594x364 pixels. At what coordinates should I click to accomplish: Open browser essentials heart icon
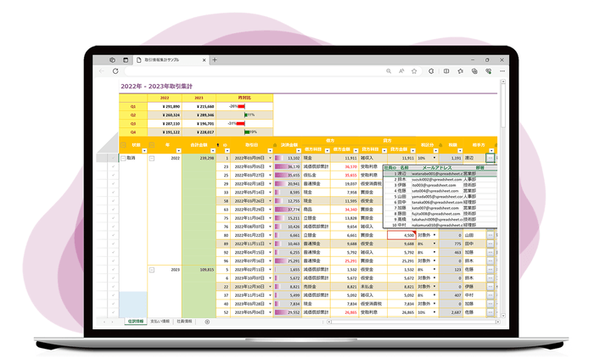(488, 70)
